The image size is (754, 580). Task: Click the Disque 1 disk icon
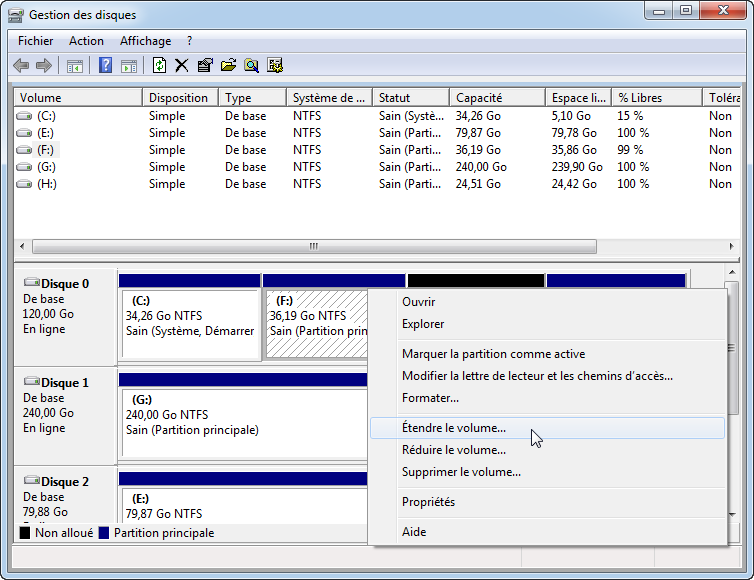(x=32, y=381)
